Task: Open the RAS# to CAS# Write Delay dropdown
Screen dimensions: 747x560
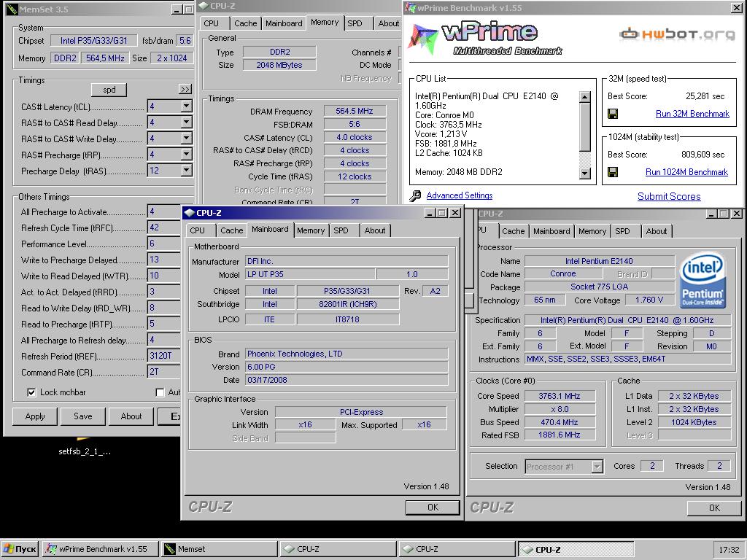Action: (186, 138)
